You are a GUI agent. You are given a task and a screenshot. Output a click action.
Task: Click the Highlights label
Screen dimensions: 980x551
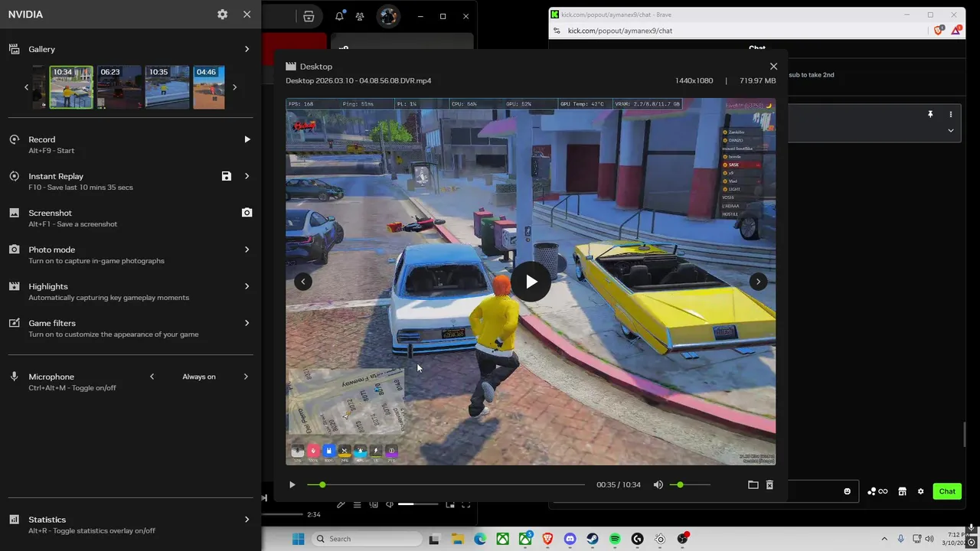click(48, 286)
